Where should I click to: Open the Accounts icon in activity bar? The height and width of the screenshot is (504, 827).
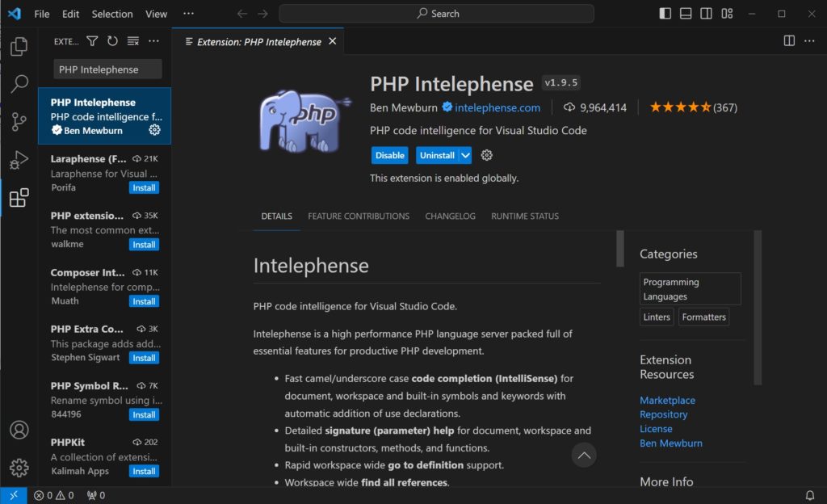click(x=19, y=430)
